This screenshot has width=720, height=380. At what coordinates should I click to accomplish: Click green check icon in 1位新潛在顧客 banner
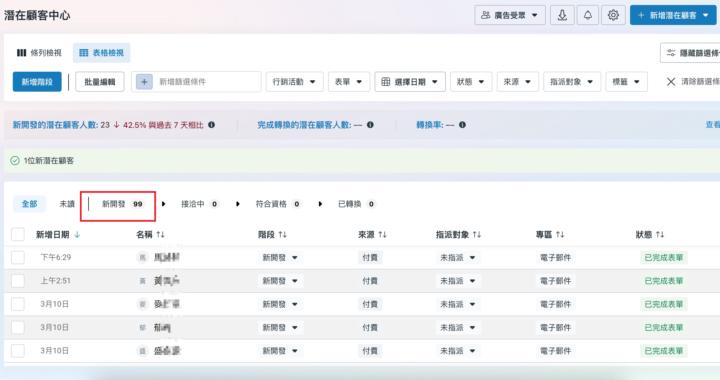(15, 161)
